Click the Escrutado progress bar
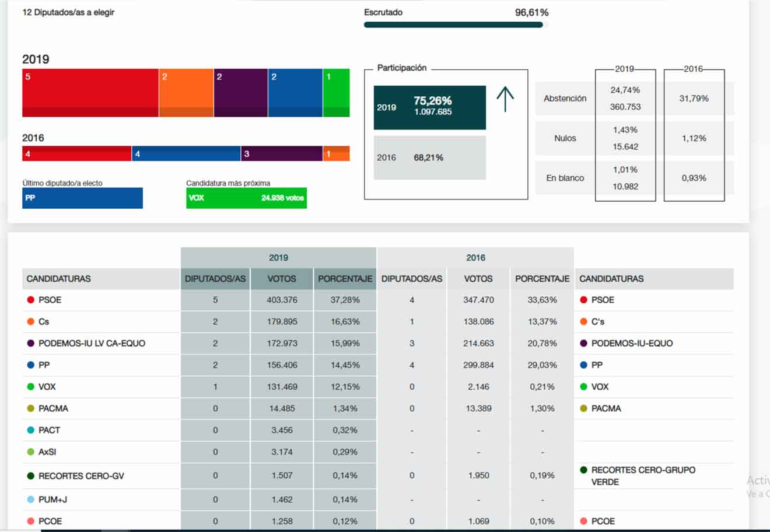The width and height of the screenshot is (770, 532). [453, 25]
